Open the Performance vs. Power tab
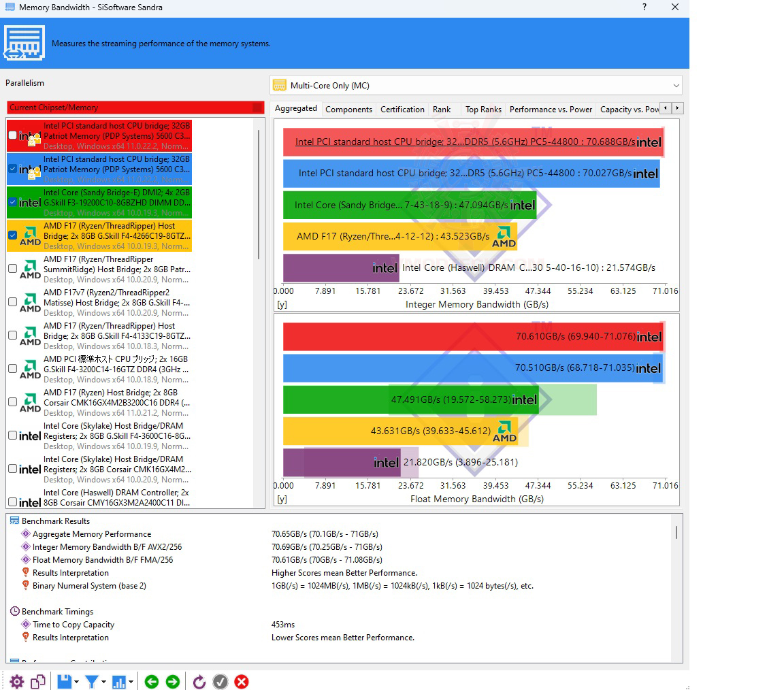The image size is (784, 690). pos(551,110)
